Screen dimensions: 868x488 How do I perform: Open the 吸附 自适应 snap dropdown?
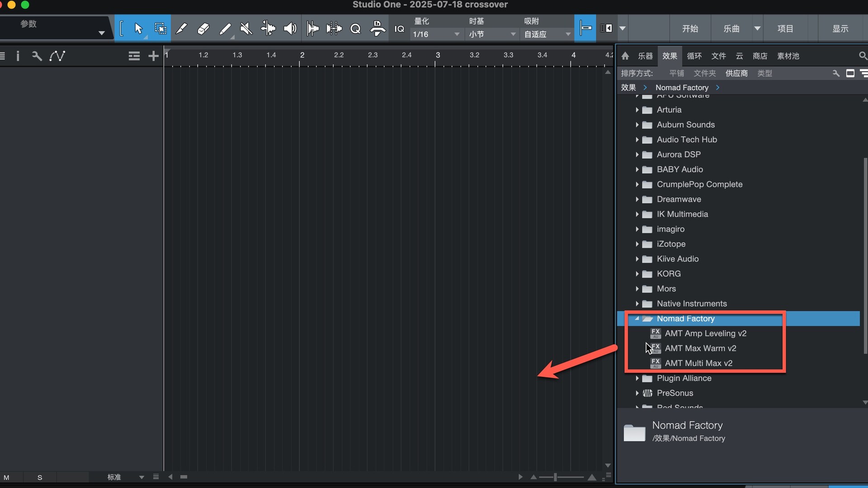[547, 34]
